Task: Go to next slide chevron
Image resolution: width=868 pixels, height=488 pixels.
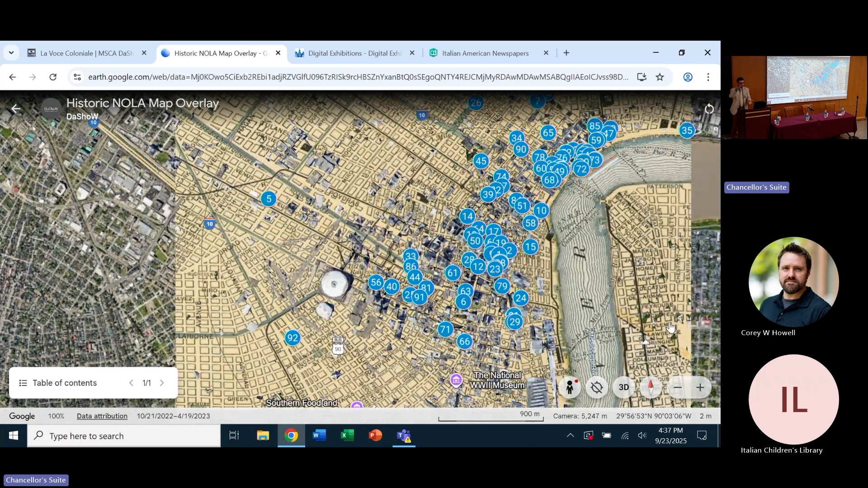Action: click(162, 383)
